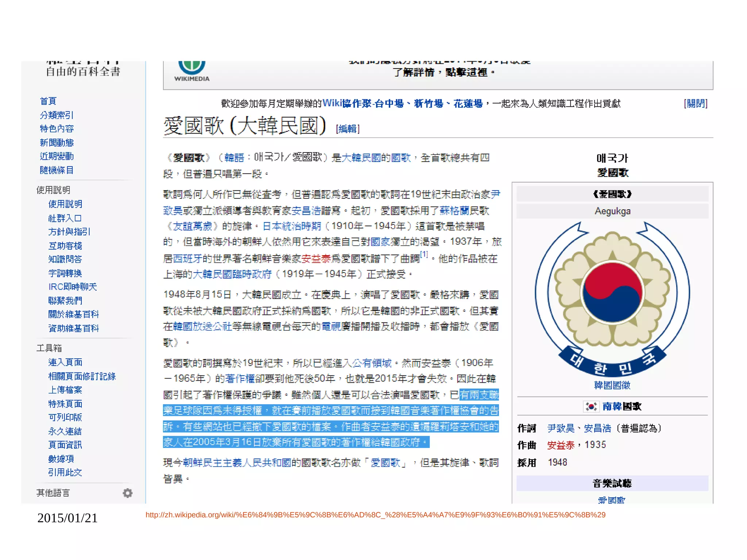Open 特殊頁面 toolbox link
747x560 pixels.
coord(65,403)
